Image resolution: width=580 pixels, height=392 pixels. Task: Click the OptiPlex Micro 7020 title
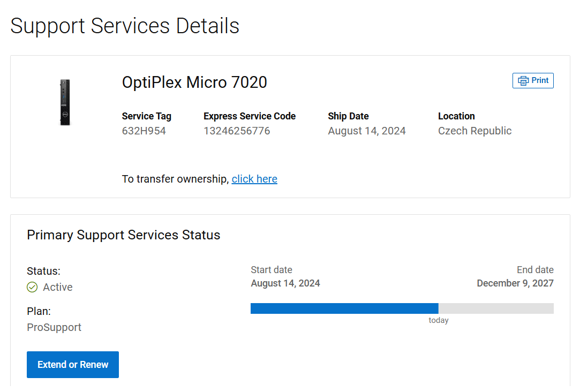tap(194, 82)
